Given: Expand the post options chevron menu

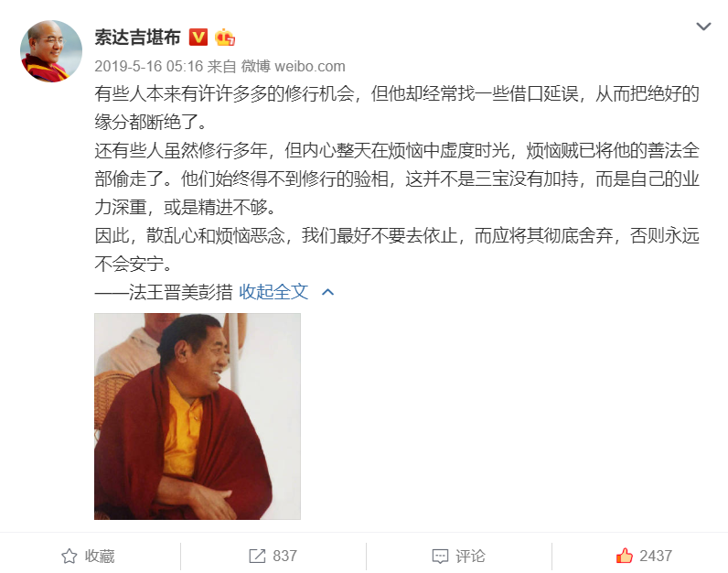Looking at the screenshot, I should (x=703, y=27).
